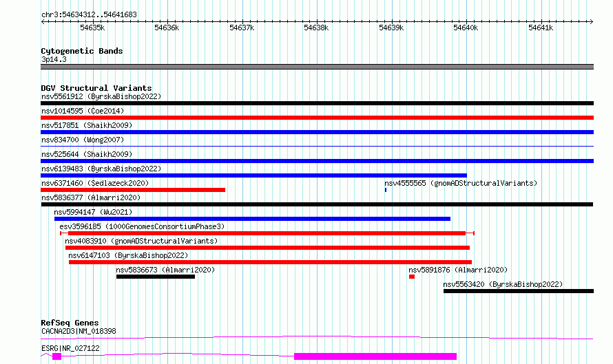Open variant label nsv517851 (Shaikh2009)
Screen dimensions: 613x364
(87, 125)
